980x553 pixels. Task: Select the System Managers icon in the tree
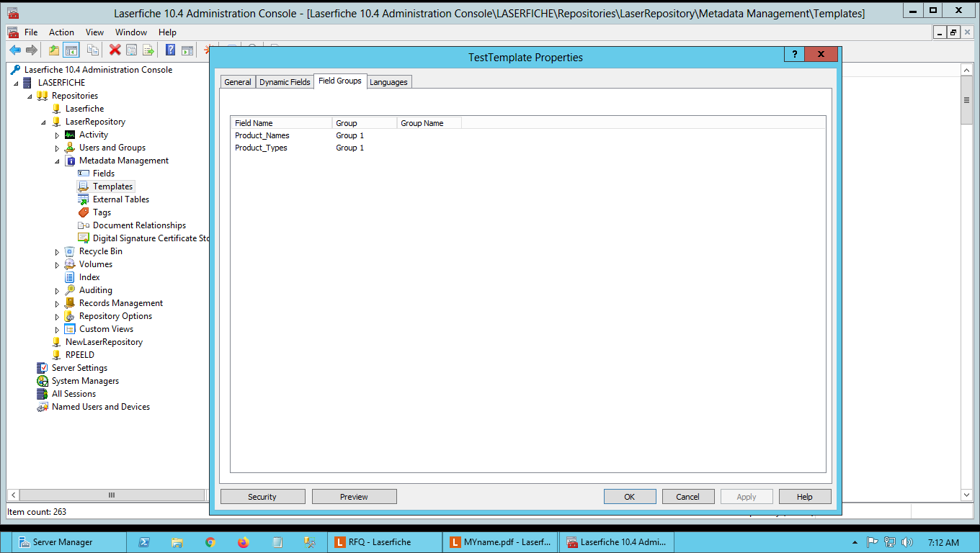43,381
